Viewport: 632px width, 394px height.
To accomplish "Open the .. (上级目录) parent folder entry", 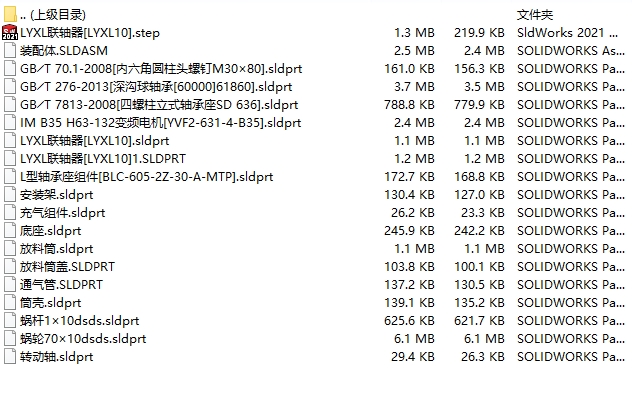I will (53, 15).
